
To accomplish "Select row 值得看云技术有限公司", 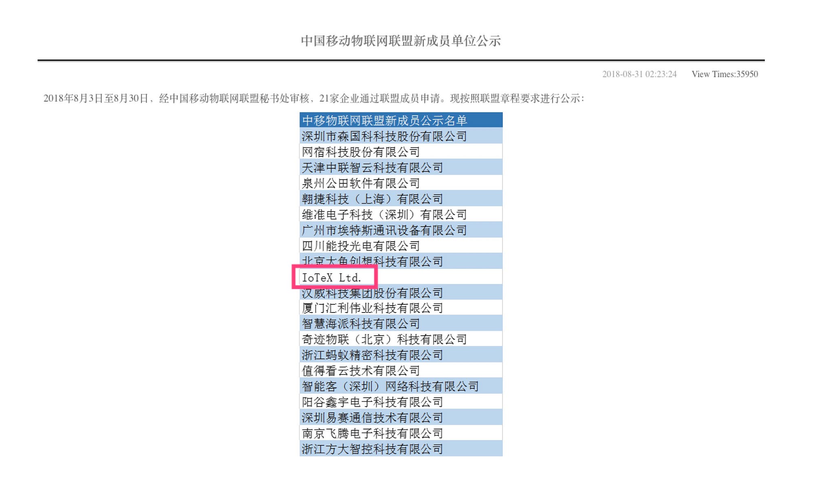I will coord(401,370).
